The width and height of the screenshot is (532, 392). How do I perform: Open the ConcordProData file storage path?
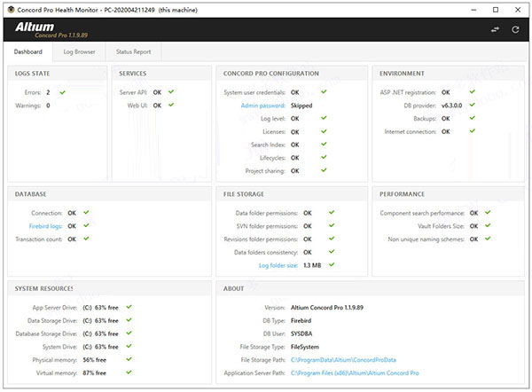(x=343, y=360)
